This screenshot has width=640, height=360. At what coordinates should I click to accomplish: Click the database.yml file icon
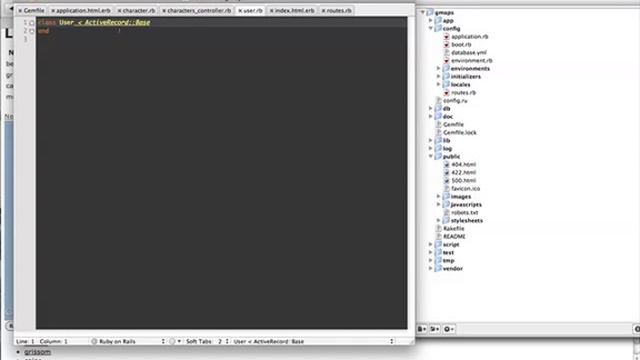tap(446, 53)
